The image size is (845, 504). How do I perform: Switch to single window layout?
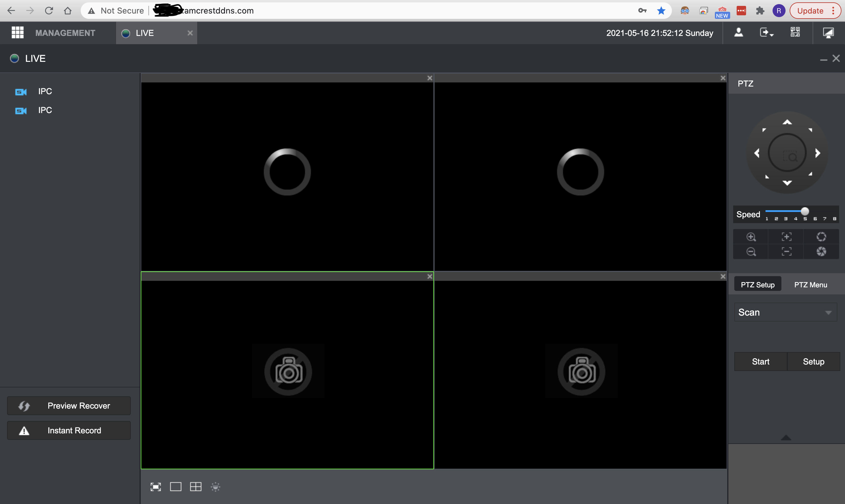pyautogui.click(x=175, y=487)
